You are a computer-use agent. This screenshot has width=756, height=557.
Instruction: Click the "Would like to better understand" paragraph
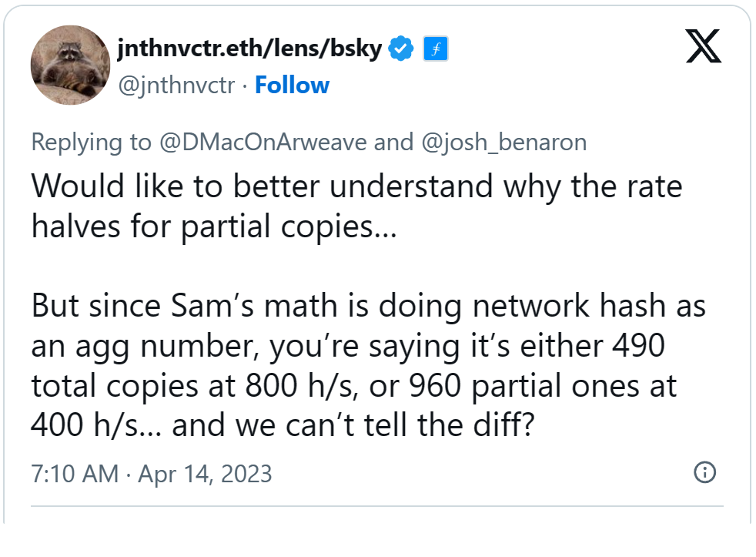pos(356,187)
